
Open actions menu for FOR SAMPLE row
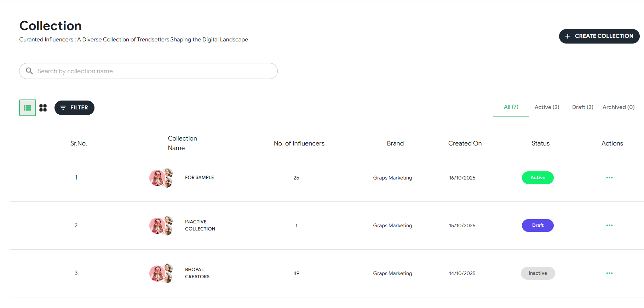(609, 178)
